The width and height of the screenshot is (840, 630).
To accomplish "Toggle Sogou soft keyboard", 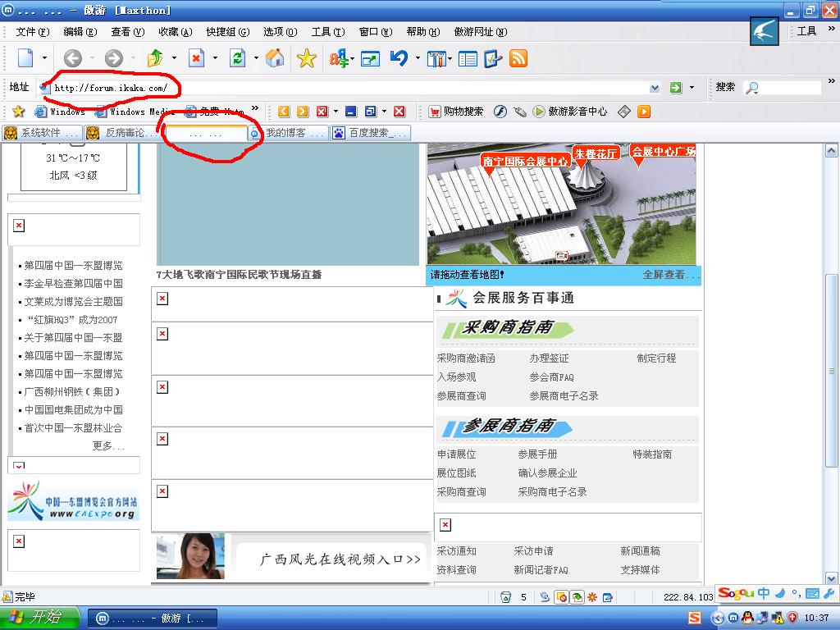I will 813,593.
